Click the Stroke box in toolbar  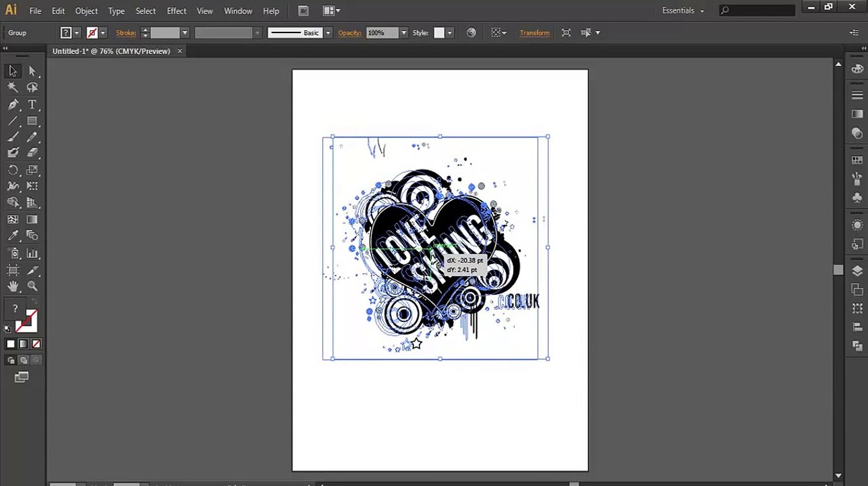tap(28, 321)
